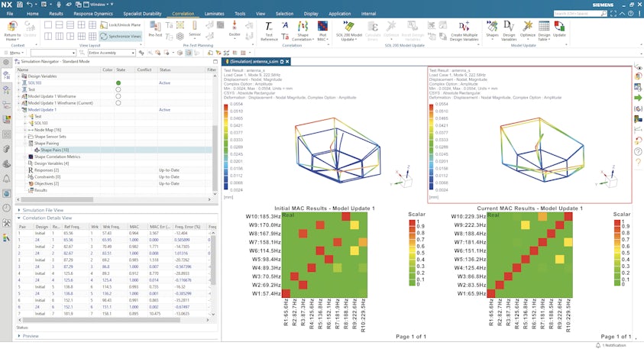Save the file from the title bar
Image resolution: width=644 pixels, height=349 pixels.
click(x=19, y=5)
